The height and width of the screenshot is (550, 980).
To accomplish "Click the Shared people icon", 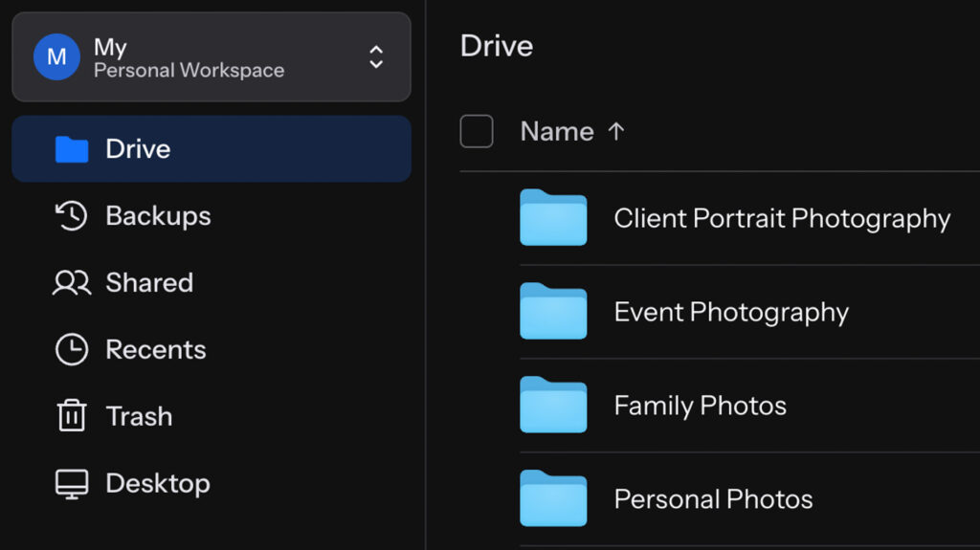I will [72, 282].
